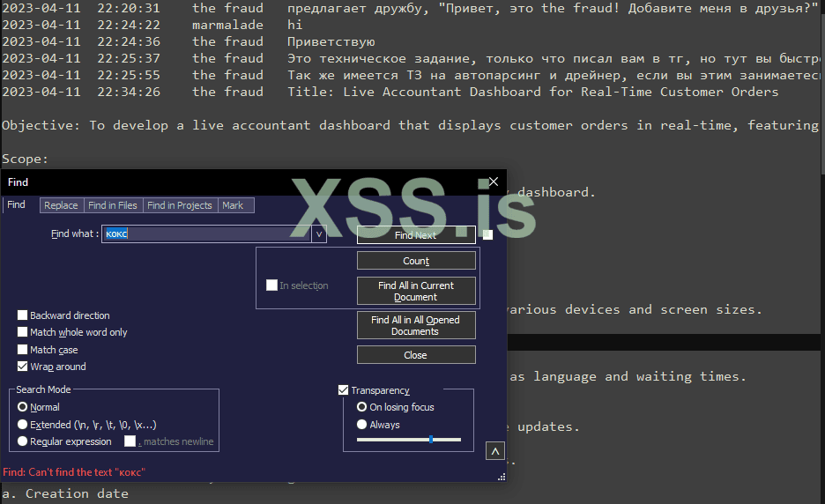Click the 'Title: Live Accountant Dashboard' line
825x504 pixels.
390,92
